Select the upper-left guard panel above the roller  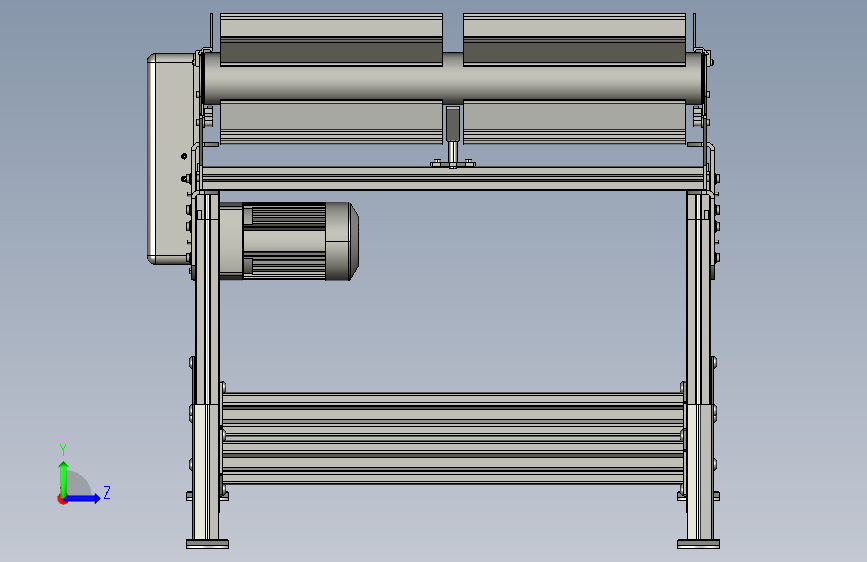pos(331,39)
